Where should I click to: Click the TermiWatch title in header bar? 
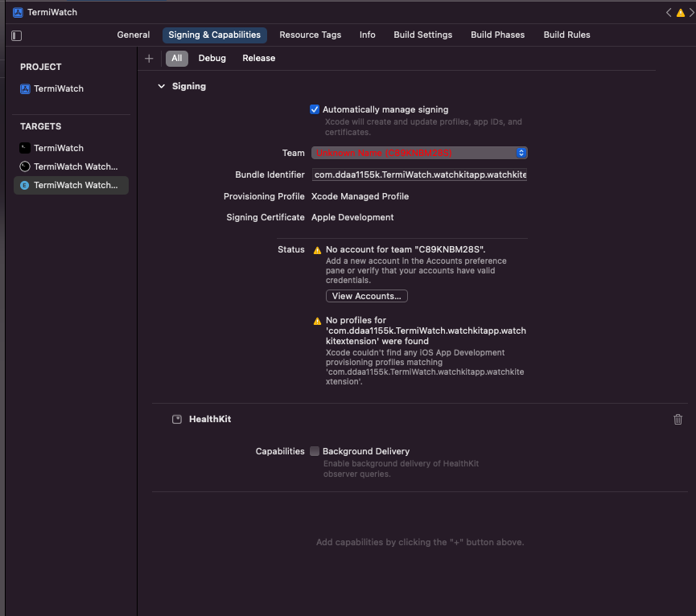click(52, 12)
